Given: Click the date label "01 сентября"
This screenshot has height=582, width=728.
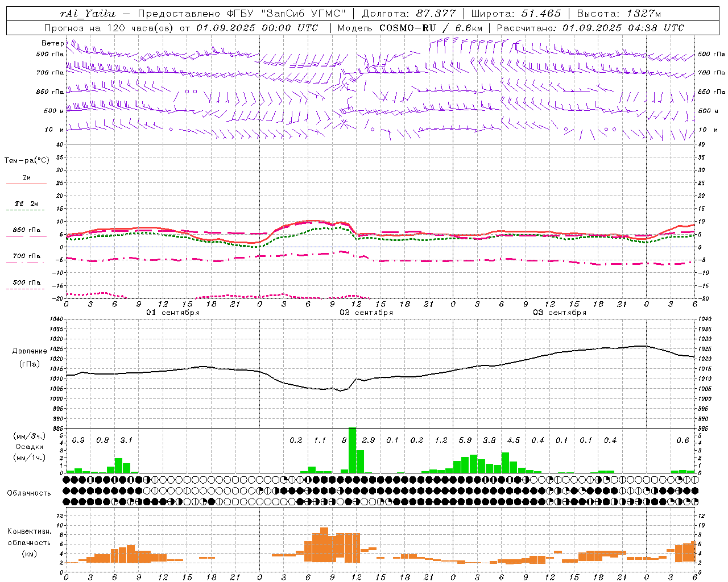Looking at the screenshot, I should tap(173, 313).
